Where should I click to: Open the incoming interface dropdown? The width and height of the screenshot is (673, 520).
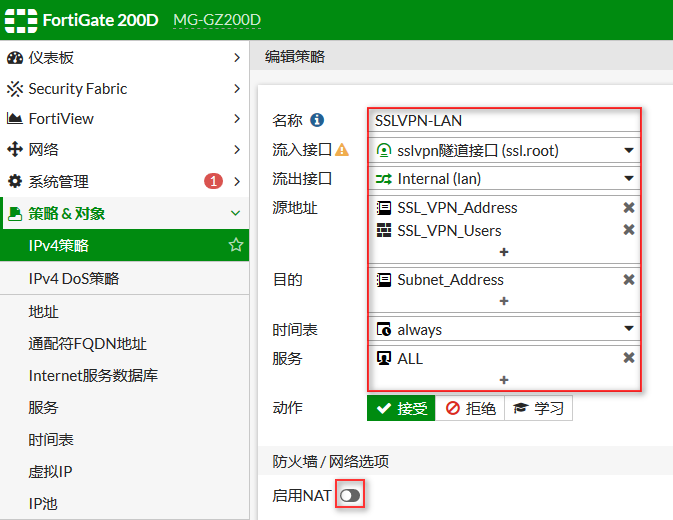click(x=629, y=151)
